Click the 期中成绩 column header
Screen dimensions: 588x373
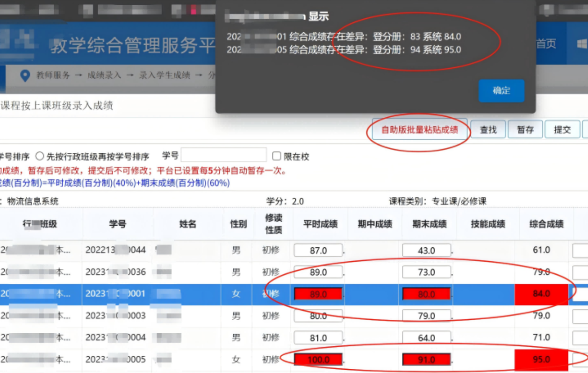click(375, 224)
